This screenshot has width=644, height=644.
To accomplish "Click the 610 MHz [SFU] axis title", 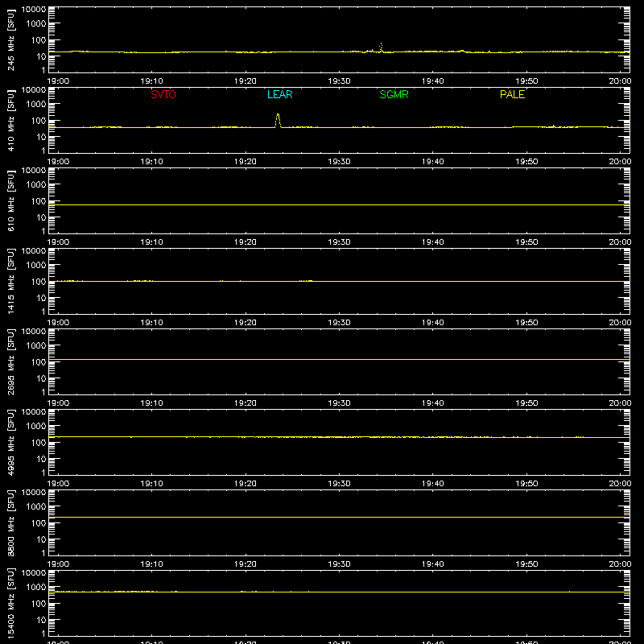I will (x=10, y=200).
